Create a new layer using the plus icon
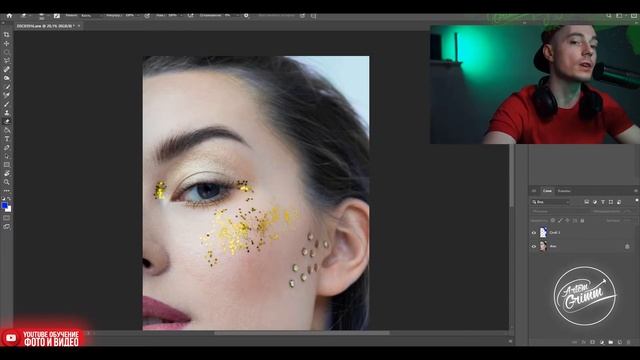Image resolution: width=640 pixels, height=360 pixels. click(x=620, y=342)
